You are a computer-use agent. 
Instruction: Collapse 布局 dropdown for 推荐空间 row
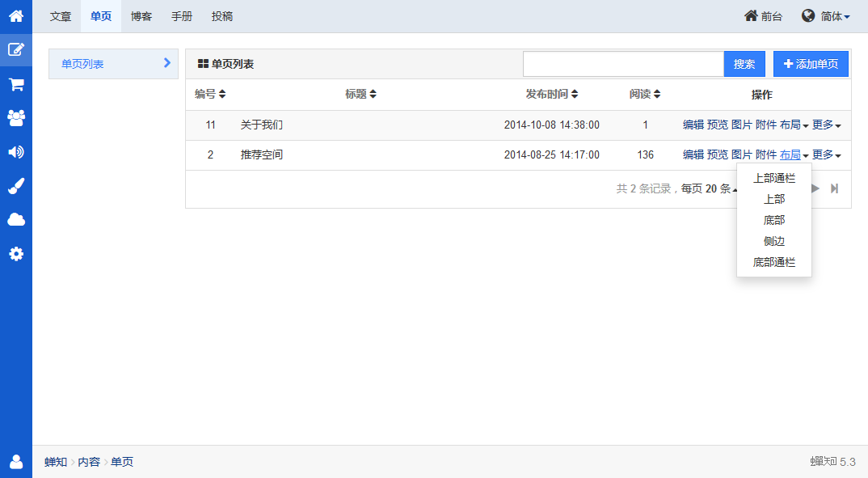click(x=794, y=154)
